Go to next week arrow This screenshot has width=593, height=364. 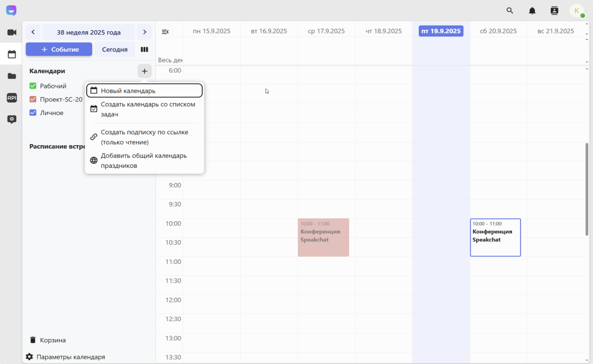point(144,32)
